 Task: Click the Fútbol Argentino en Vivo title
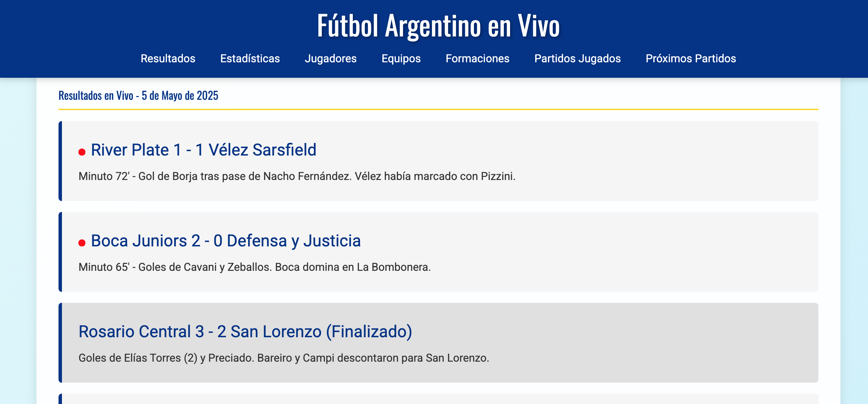click(x=438, y=26)
